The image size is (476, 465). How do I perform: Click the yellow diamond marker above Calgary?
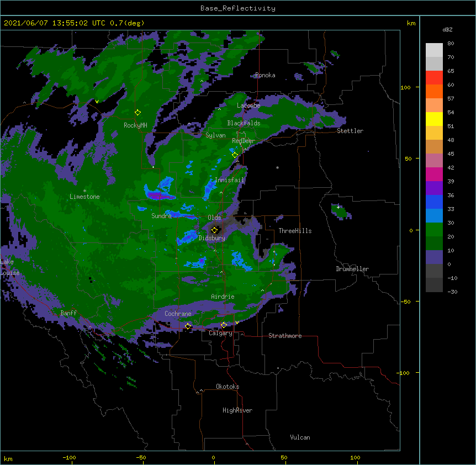coord(224,325)
